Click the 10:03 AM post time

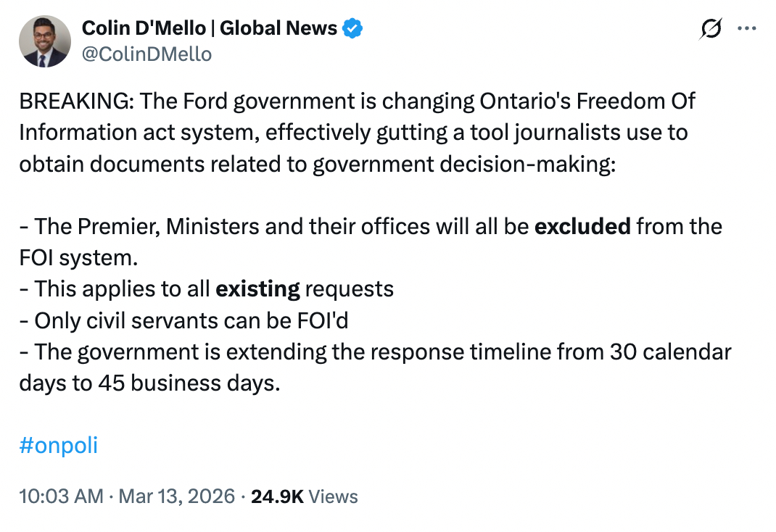tap(61, 496)
